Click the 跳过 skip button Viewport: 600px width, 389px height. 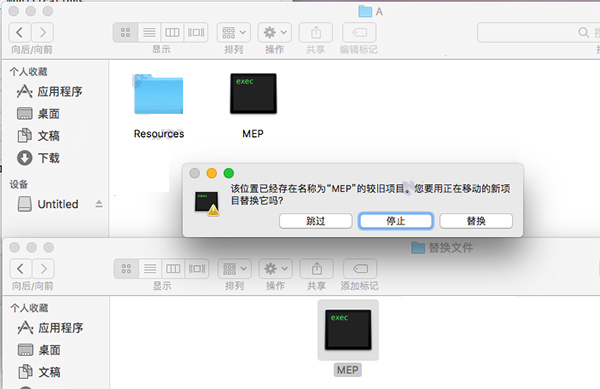[x=316, y=221]
